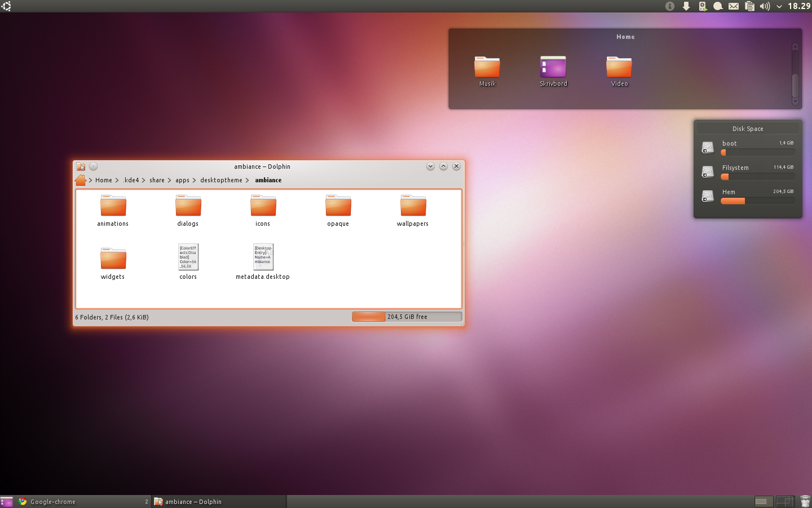
Task: Click the Hem usage bar
Action: pyautogui.click(x=758, y=201)
